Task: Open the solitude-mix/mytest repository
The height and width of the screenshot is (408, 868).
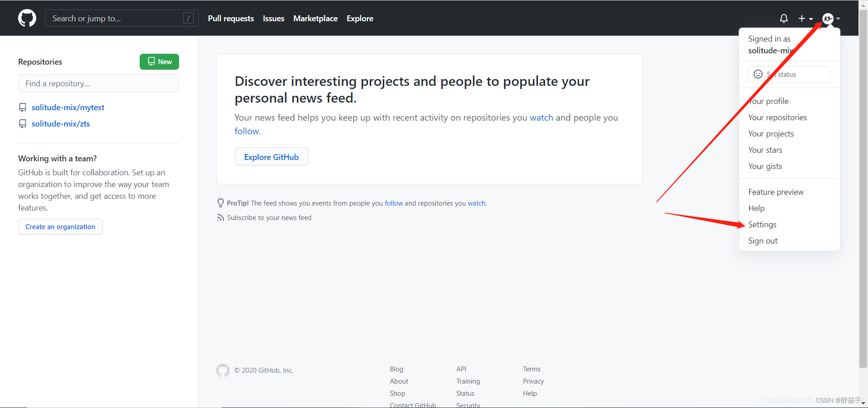Action: click(68, 108)
